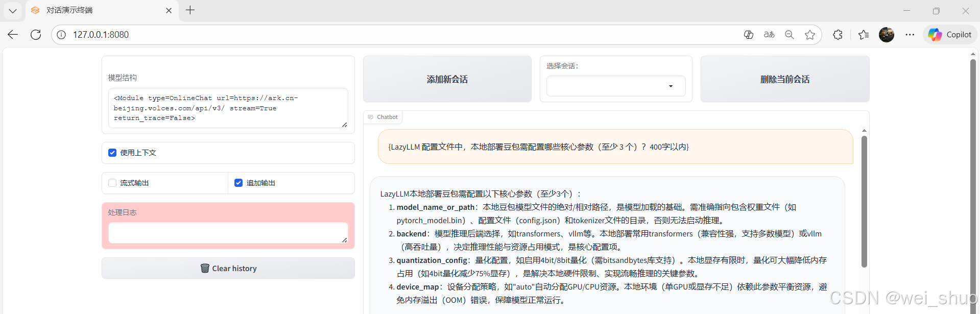
Task: Go back to previous page
Action: point(13,35)
